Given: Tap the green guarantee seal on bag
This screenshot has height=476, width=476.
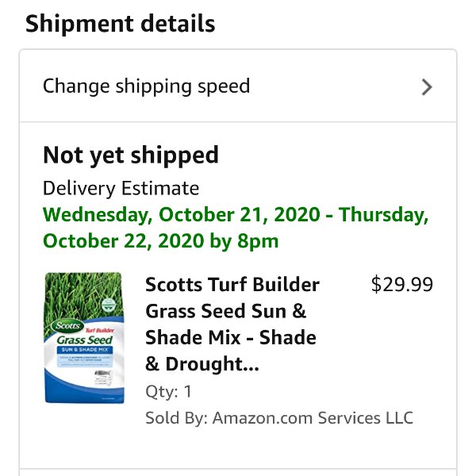Looking at the screenshot, I should [108, 305].
